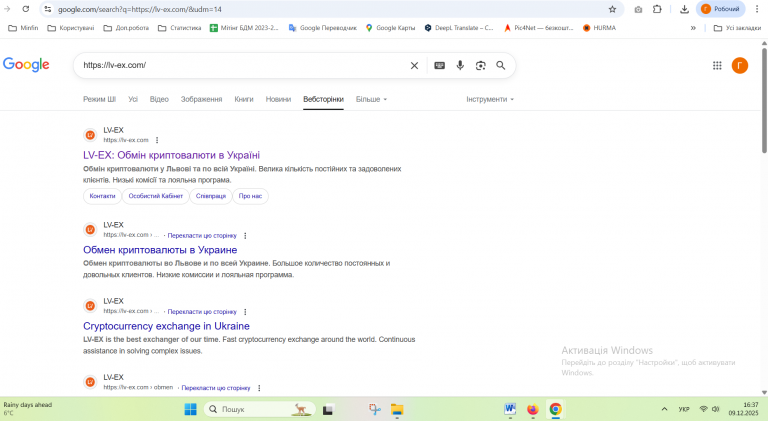Click the camera screenshot extension icon

[638, 9]
